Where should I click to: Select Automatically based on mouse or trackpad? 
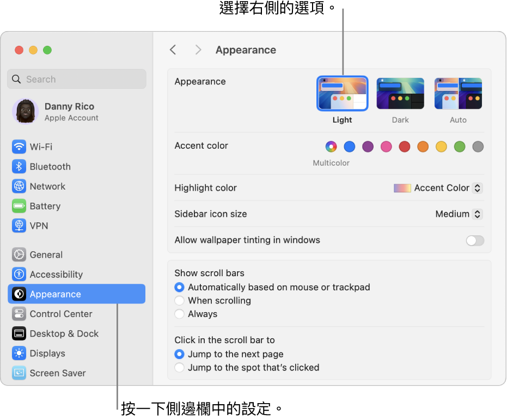click(x=180, y=287)
